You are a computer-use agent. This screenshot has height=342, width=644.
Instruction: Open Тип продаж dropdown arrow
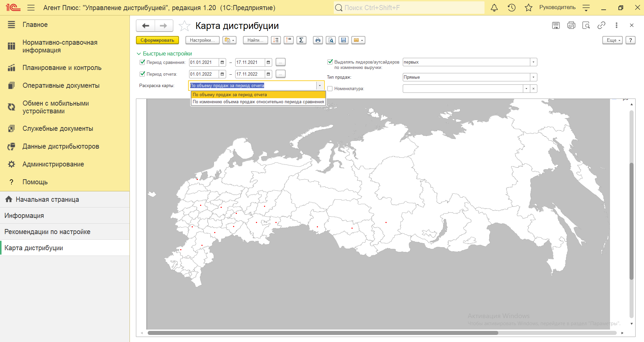point(533,77)
